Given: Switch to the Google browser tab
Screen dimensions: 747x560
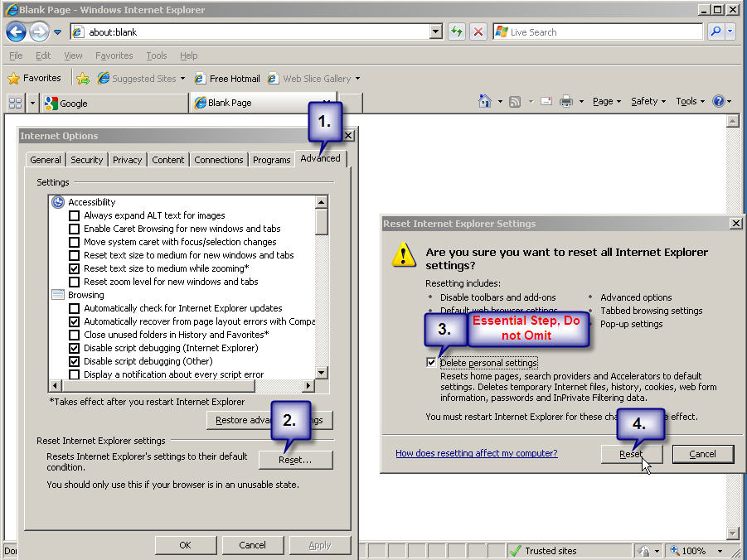Looking at the screenshot, I should (x=114, y=104).
